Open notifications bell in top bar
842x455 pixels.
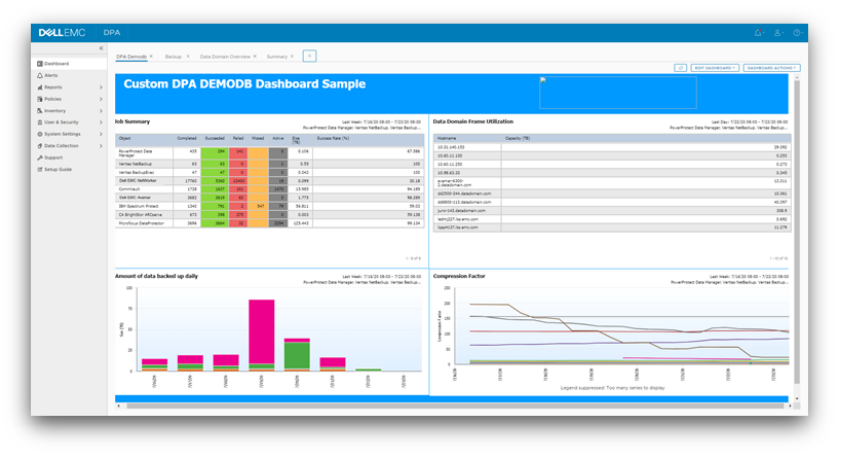tap(758, 33)
